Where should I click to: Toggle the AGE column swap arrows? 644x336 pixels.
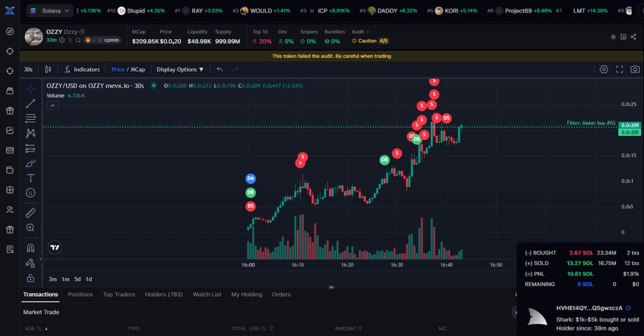coord(40,328)
